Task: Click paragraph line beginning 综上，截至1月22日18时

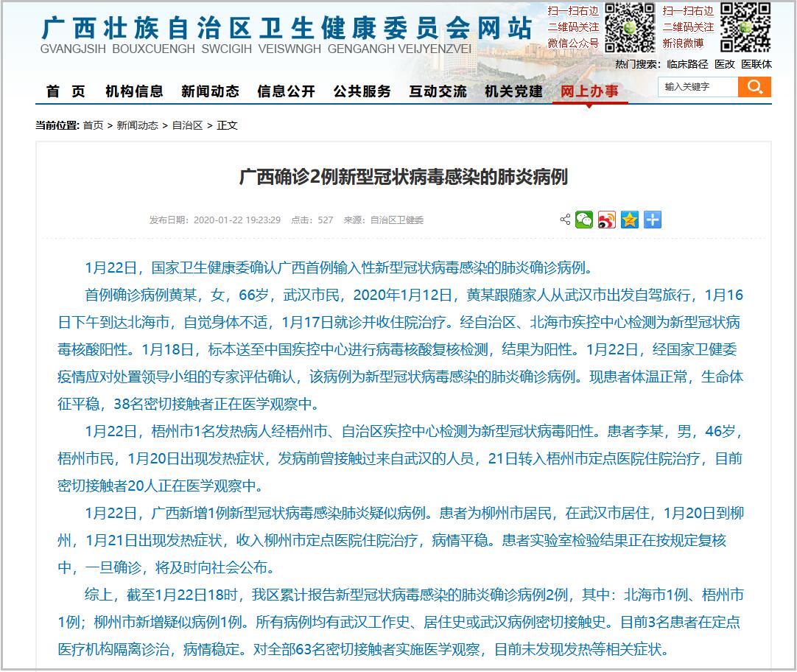Action: [414, 595]
